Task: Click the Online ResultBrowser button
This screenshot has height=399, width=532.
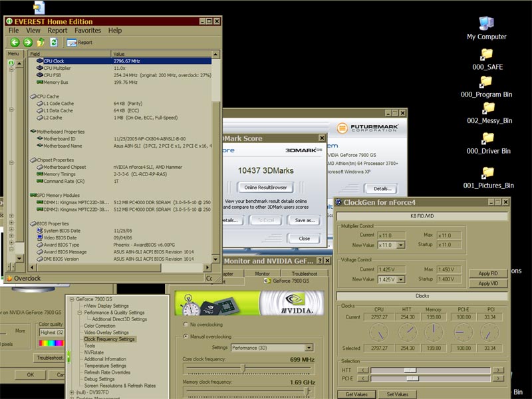Action: [x=265, y=188]
